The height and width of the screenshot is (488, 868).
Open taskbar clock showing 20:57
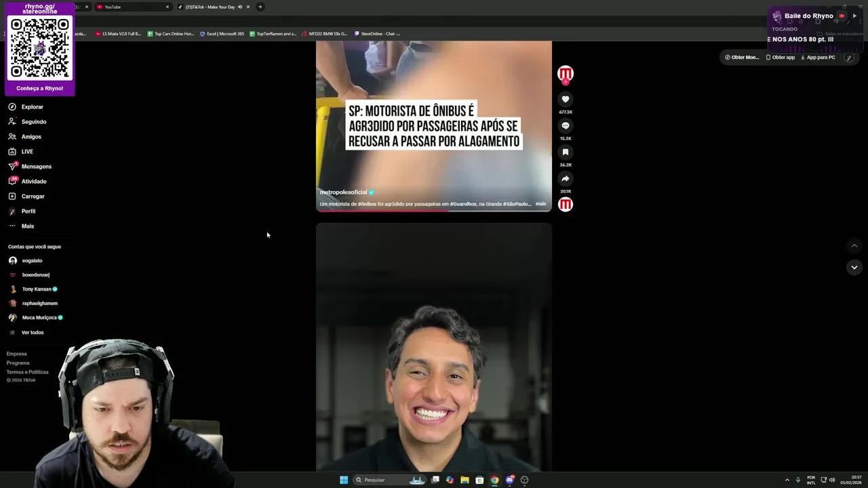pyautogui.click(x=851, y=480)
